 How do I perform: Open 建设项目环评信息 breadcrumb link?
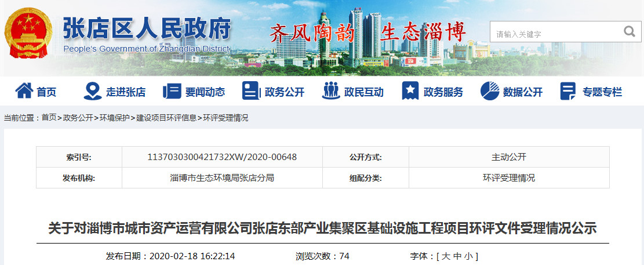[166, 118]
